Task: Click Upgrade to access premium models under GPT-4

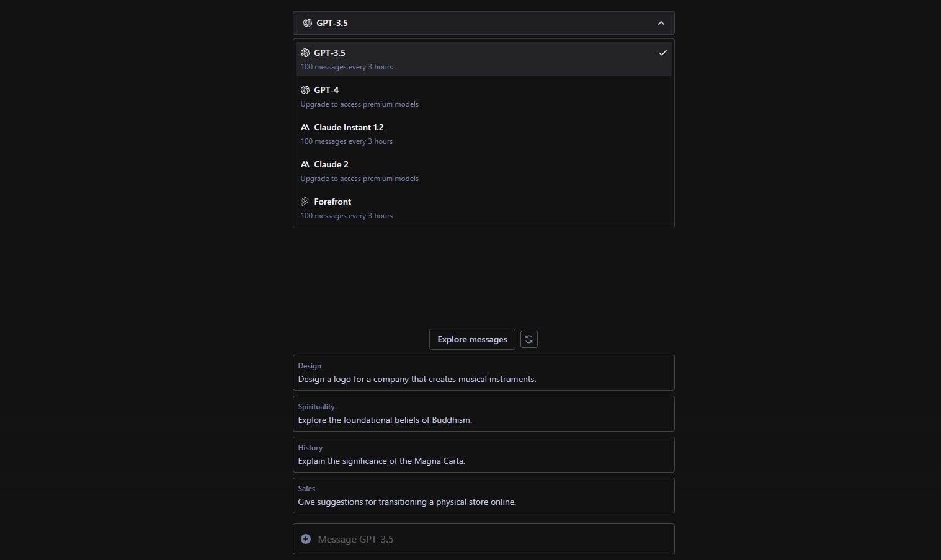Action: pyautogui.click(x=359, y=104)
